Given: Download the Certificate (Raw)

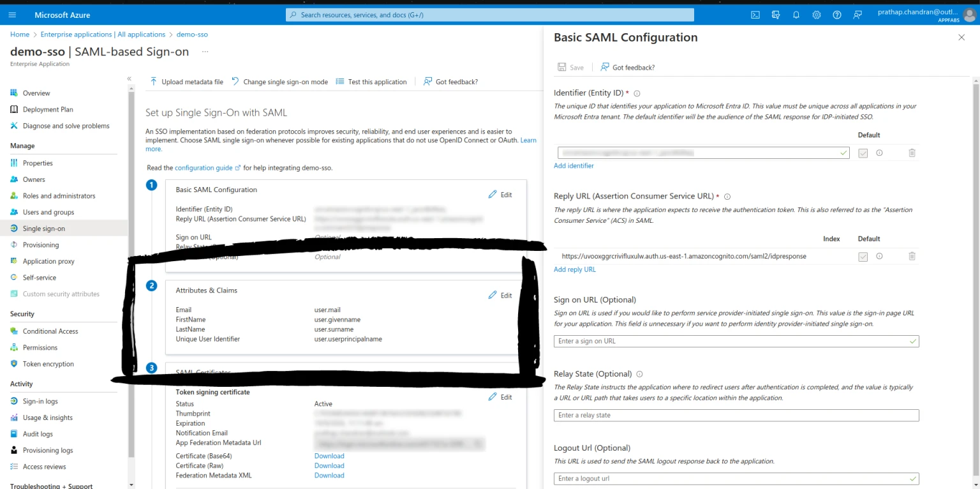Looking at the screenshot, I should tap(329, 465).
